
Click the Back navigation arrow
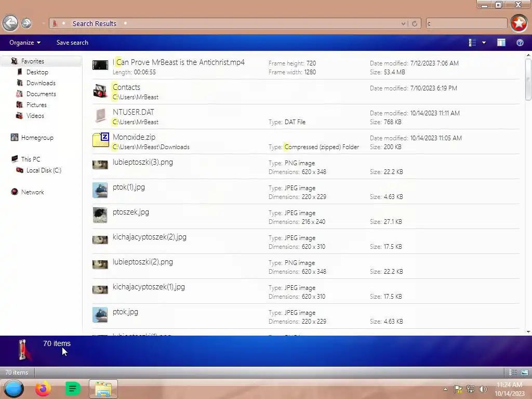click(10, 23)
